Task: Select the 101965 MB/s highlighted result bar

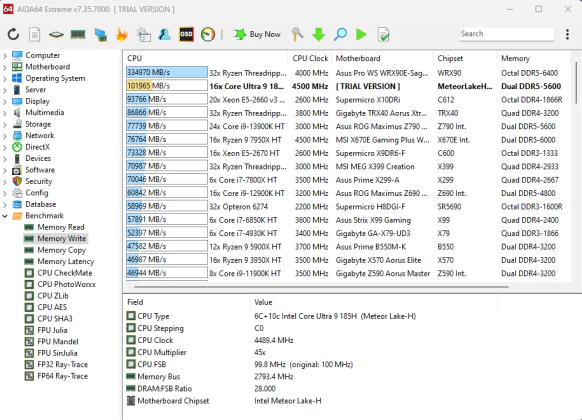Action: point(167,86)
